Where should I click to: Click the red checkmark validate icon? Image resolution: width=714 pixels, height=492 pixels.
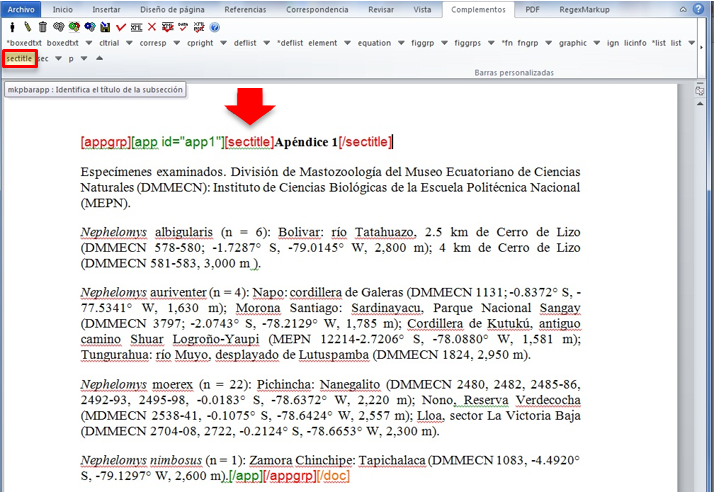tap(121, 26)
